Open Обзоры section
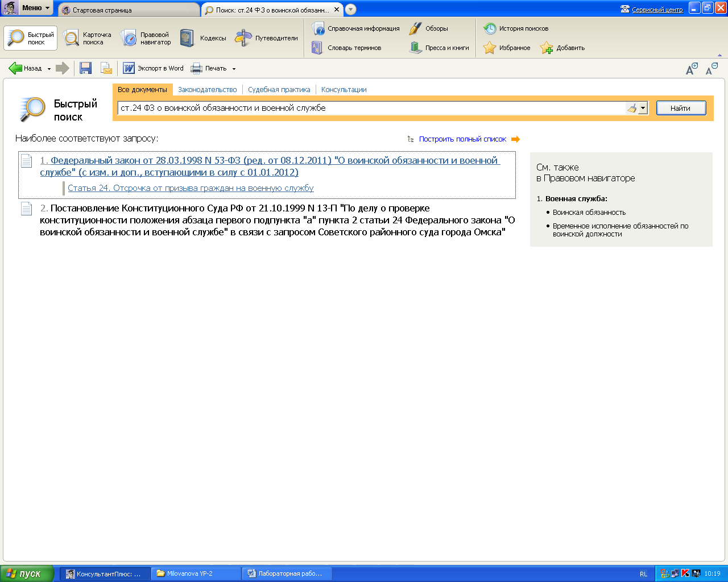The height and width of the screenshot is (582, 728). (x=429, y=28)
